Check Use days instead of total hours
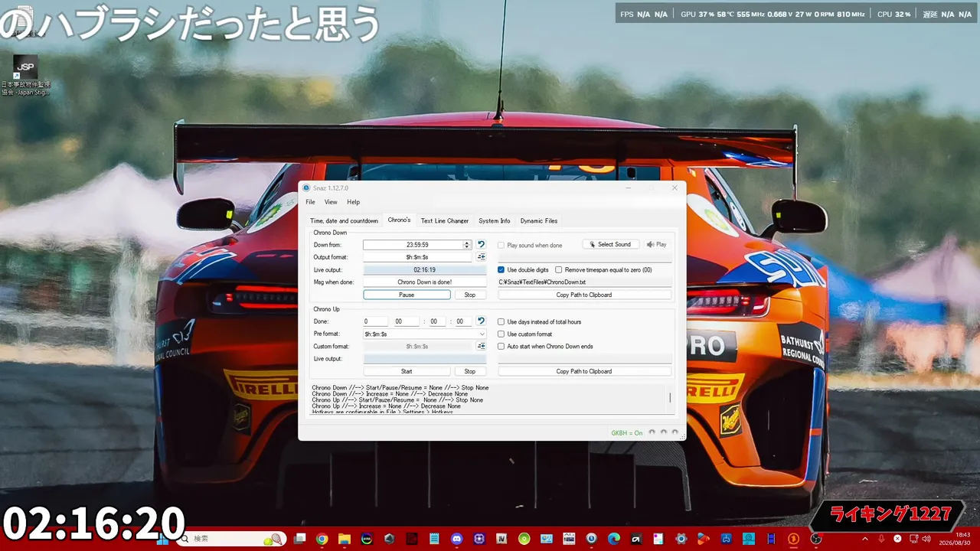This screenshot has height=551, width=980. 501,321
